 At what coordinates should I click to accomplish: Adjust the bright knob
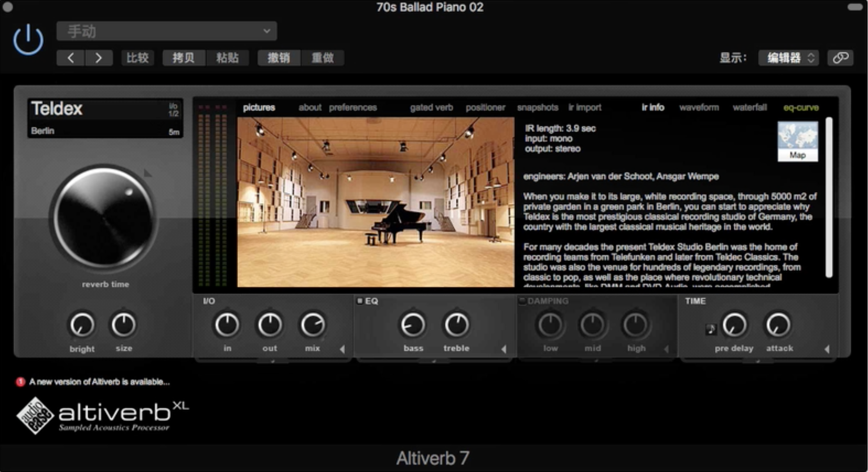click(x=82, y=325)
